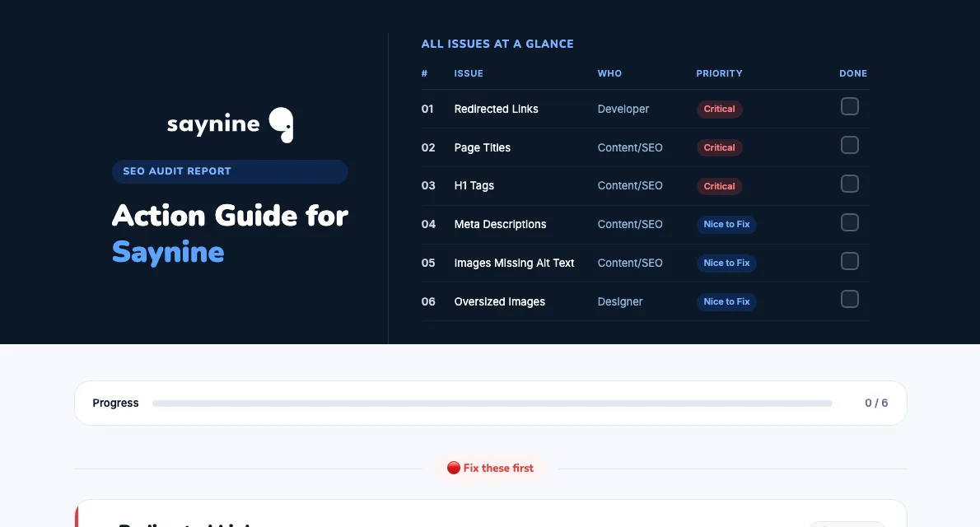Click the ALL ISSUES AT A GLANCE heading
This screenshot has height=527, width=980.
coord(497,44)
